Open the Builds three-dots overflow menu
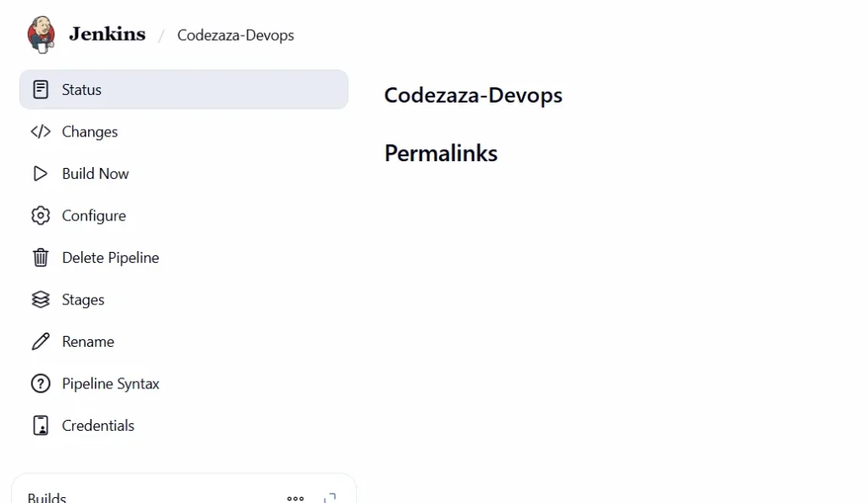The image size is (868, 503). pyautogui.click(x=295, y=498)
